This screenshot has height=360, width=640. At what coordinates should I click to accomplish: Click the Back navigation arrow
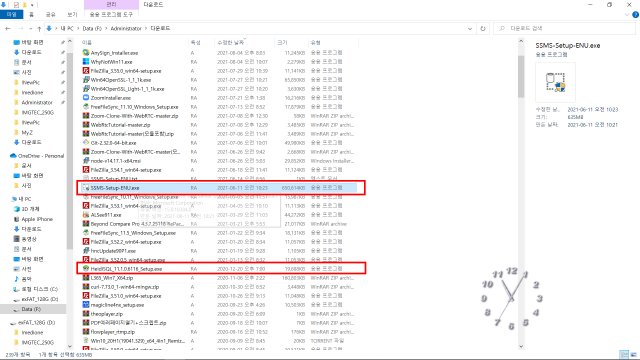[x=8, y=29]
